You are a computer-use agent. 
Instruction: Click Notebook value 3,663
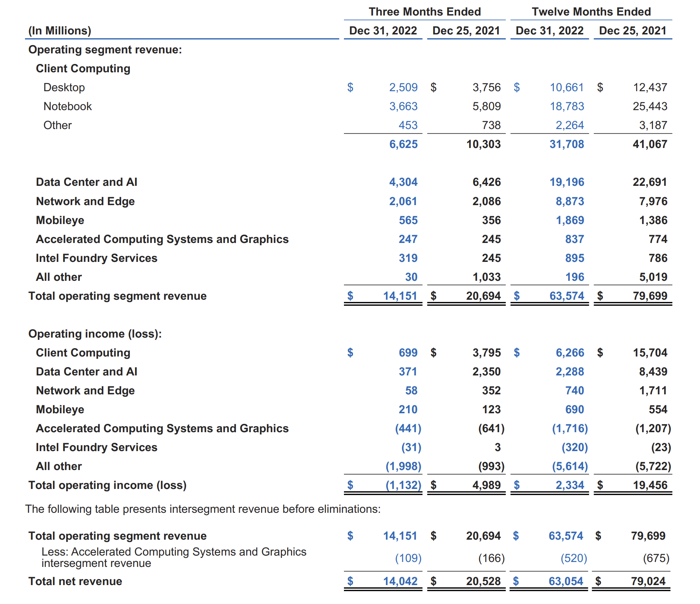tap(403, 106)
